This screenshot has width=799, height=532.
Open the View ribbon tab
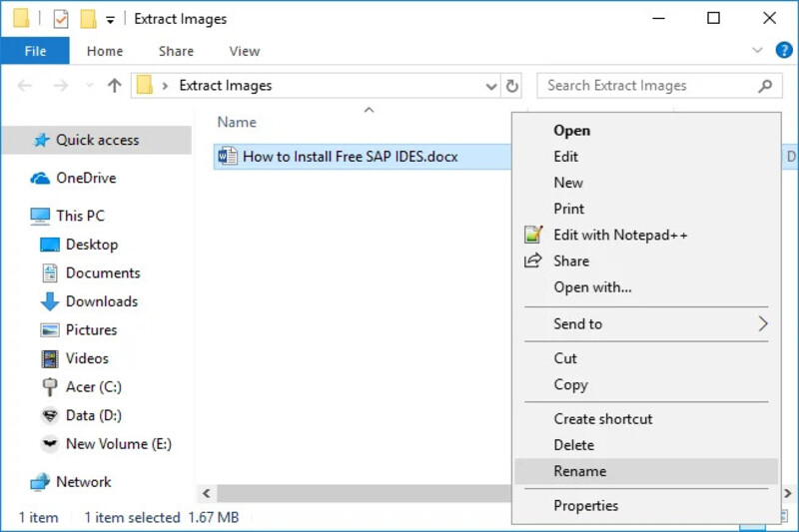point(244,51)
